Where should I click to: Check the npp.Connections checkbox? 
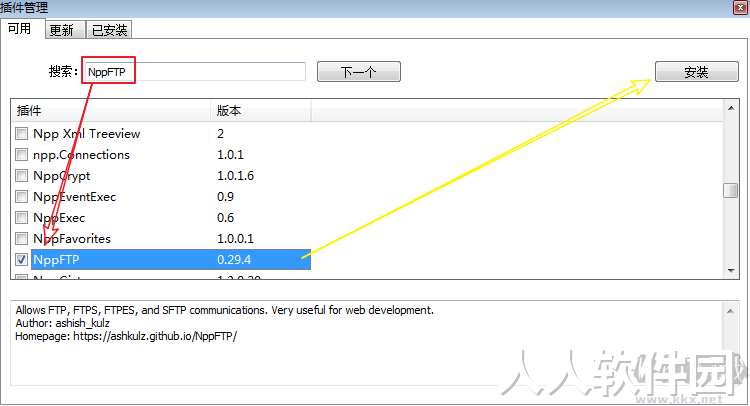tap(21, 154)
